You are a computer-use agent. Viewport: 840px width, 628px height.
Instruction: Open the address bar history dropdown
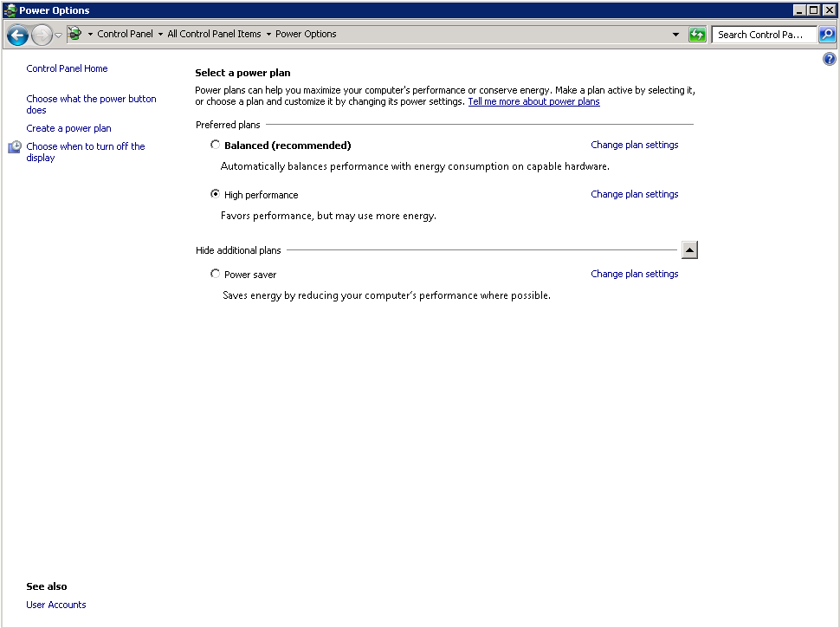[x=675, y=35]
